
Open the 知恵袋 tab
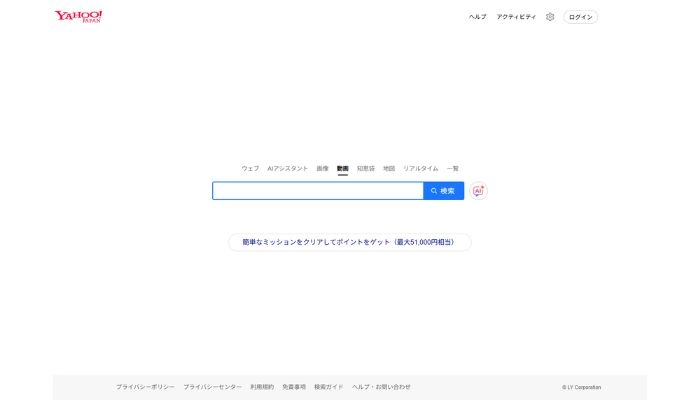tap(366, 168)
